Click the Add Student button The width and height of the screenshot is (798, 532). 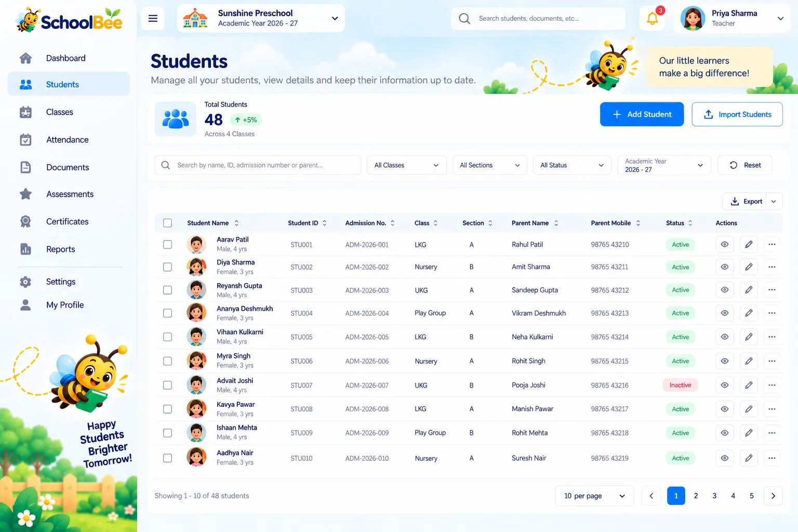(642, 114)
